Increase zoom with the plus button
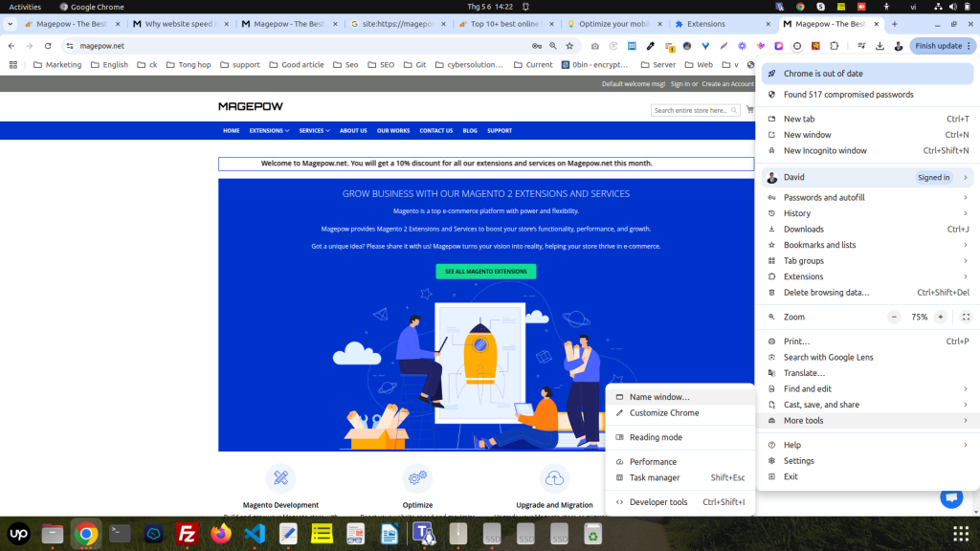Viewport: 980px width, 551px height. (941, 317)
